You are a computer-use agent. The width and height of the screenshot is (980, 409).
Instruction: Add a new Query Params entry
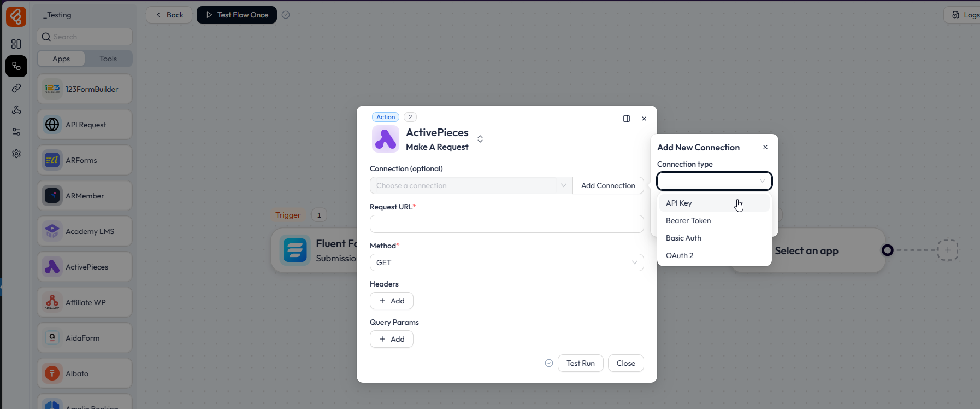click(x=392, y=339)
